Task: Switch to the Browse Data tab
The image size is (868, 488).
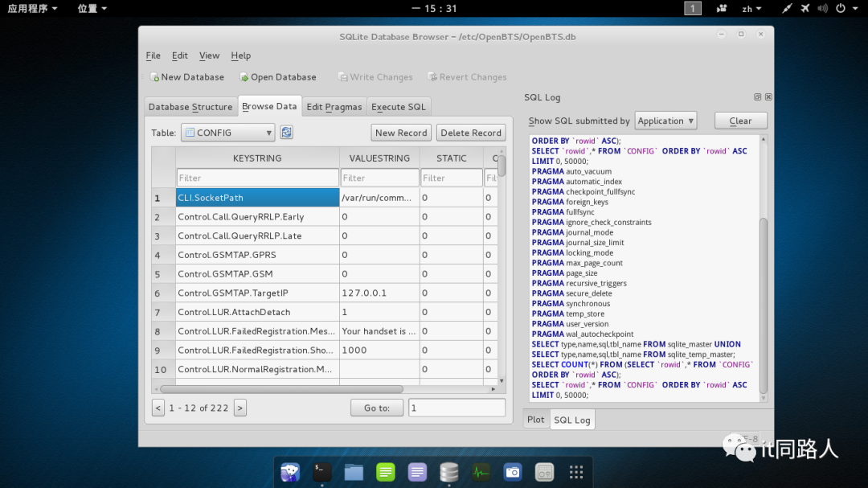Action: tap(269, 106)
